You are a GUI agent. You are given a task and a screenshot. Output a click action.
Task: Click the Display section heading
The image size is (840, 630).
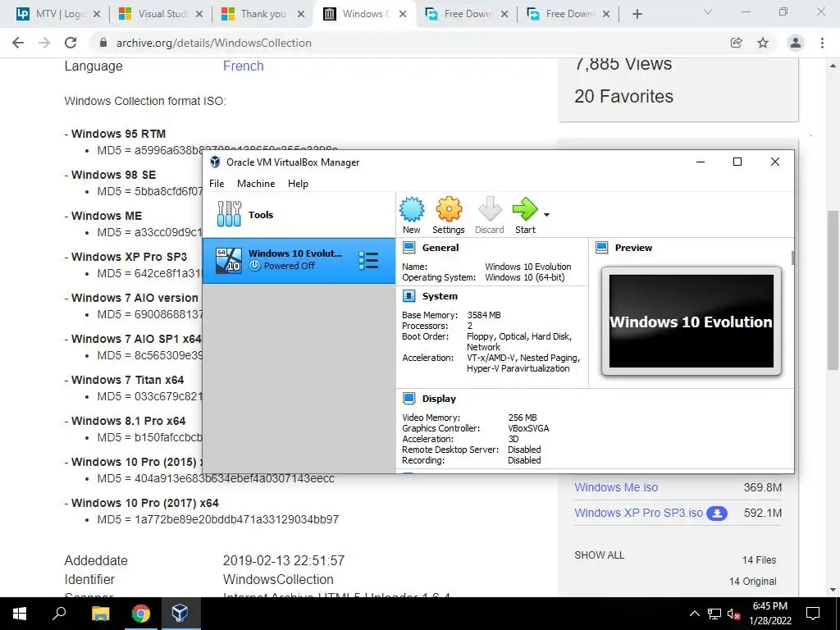click(439, 398)
